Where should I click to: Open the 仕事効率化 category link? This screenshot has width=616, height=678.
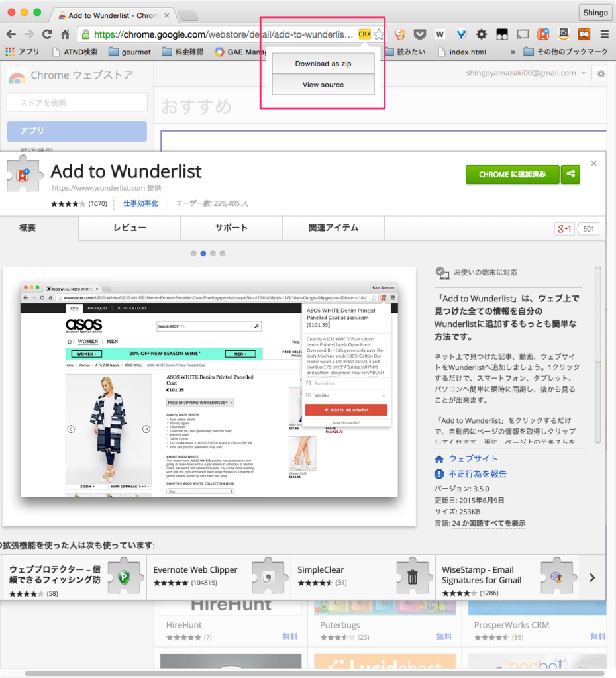click(x=139, y=204)
